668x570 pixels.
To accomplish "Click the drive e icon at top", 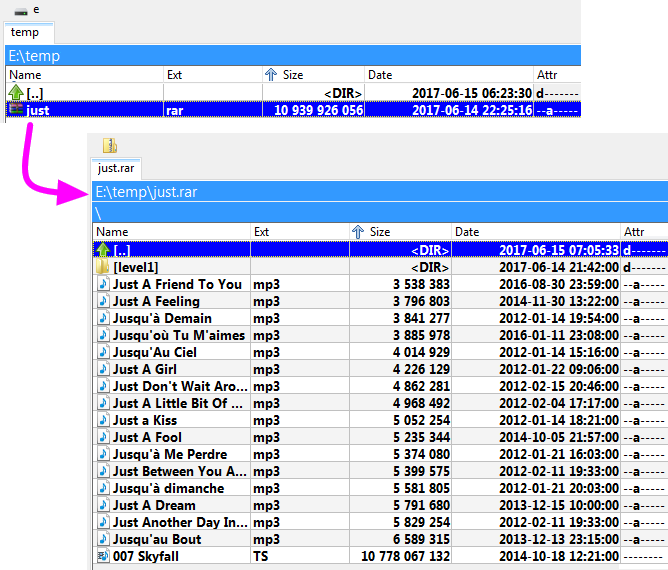I will click(21, 10).
